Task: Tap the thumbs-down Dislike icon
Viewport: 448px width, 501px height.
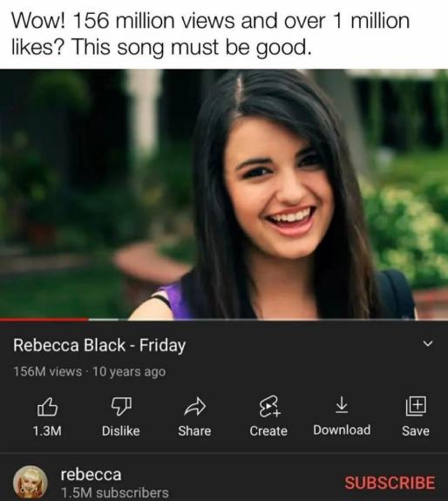Action: coord(121,406)
